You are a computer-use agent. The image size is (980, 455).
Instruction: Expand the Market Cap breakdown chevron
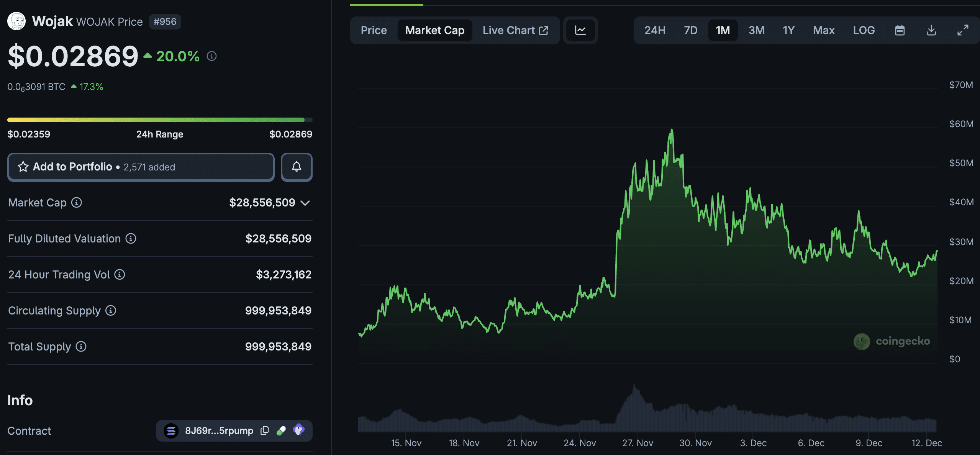coord(305,203)
